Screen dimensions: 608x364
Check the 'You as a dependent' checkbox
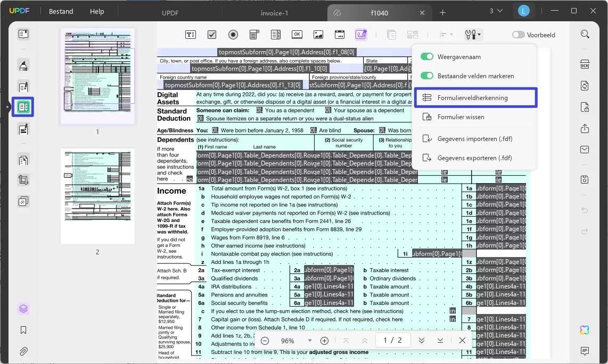[x=259, y=110]
